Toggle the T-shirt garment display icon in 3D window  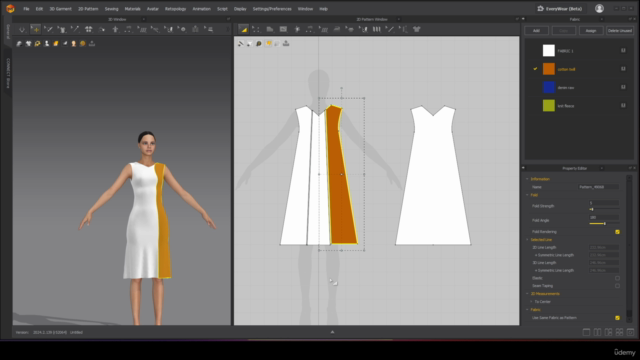(x=28, y=44)
